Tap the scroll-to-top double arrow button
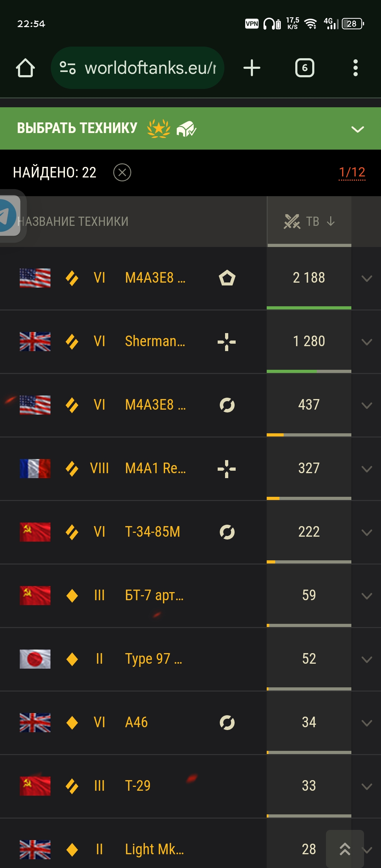 point(345,849)
